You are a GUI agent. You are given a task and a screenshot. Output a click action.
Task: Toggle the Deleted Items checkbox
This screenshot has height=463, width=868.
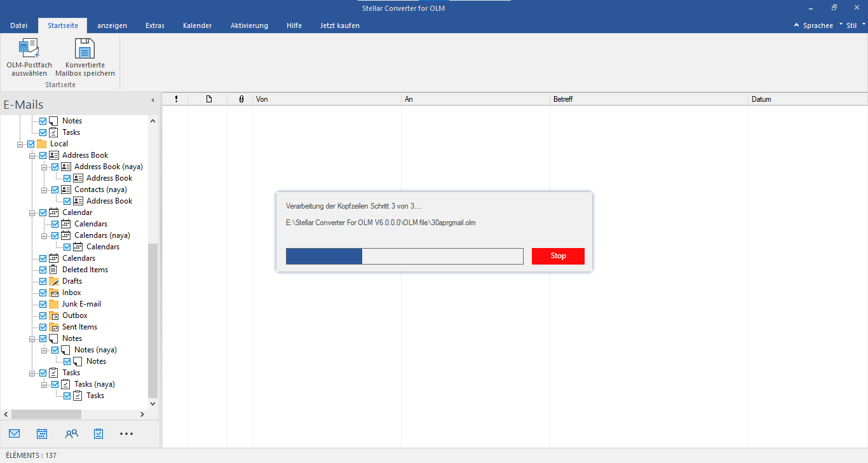[43, 270]
